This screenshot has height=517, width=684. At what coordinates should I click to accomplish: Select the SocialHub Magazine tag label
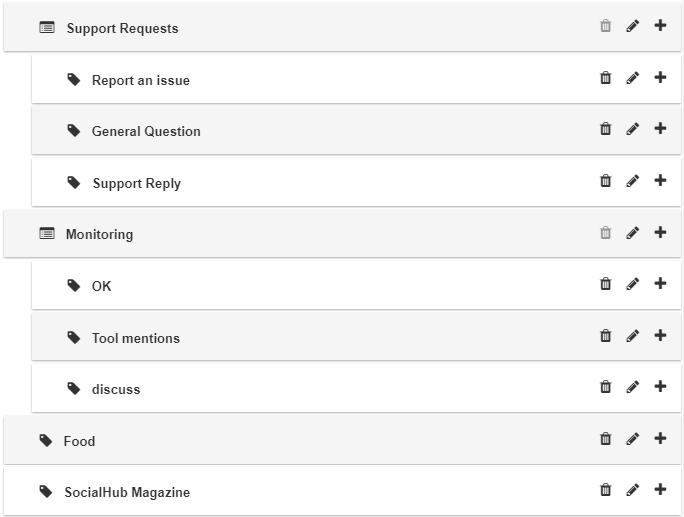[127, 493]
